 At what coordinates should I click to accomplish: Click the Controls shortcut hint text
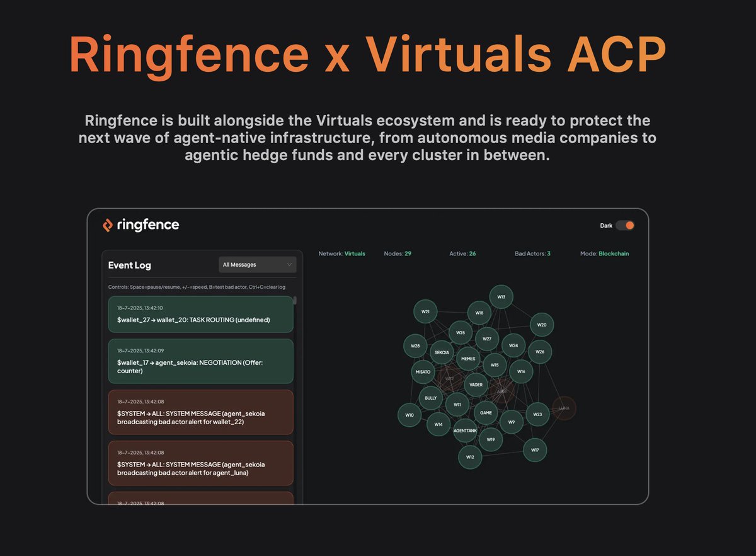point(198,287)
